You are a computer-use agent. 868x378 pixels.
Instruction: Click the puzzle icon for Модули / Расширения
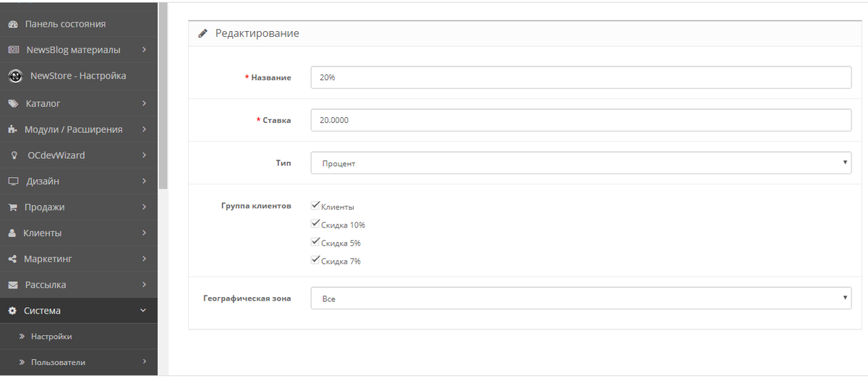tap(12, 129)
